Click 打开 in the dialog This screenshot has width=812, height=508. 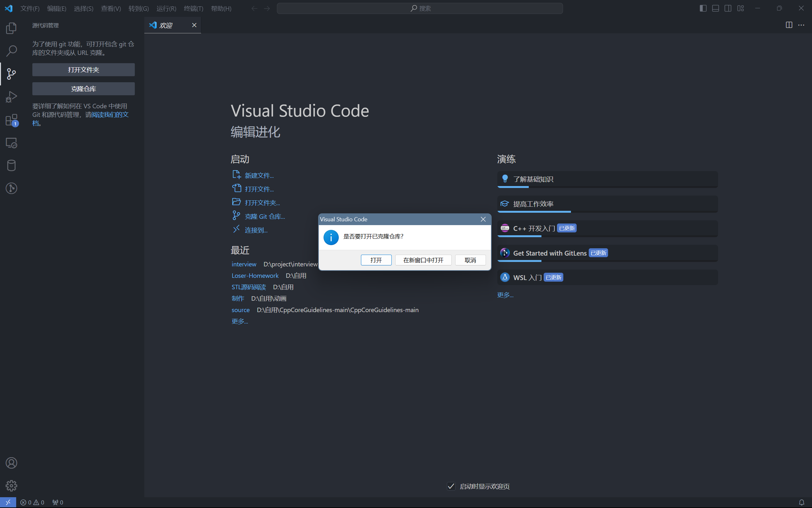click(x=376, y=260)
